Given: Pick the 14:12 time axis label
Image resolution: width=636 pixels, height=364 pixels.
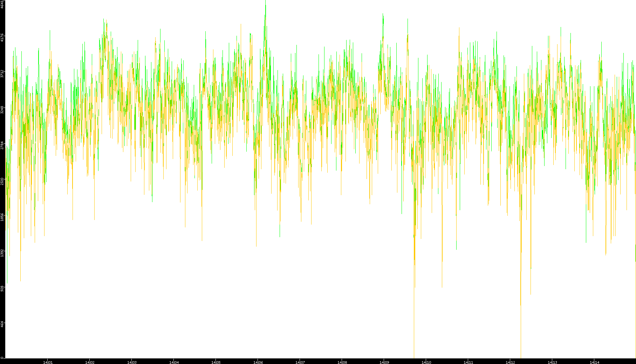Looking at the screenshot, I should 510,362.
